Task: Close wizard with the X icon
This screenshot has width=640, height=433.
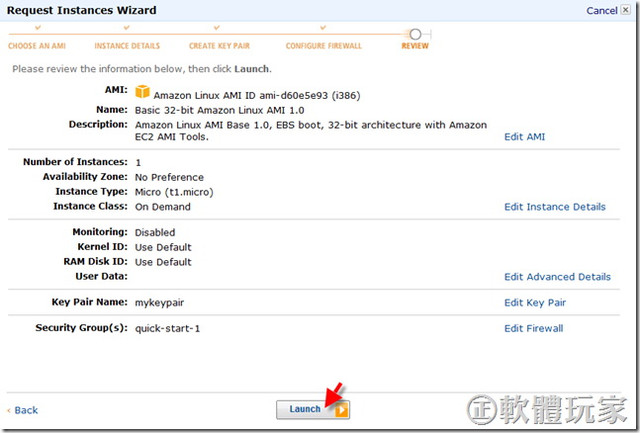Action: [625, 10]
